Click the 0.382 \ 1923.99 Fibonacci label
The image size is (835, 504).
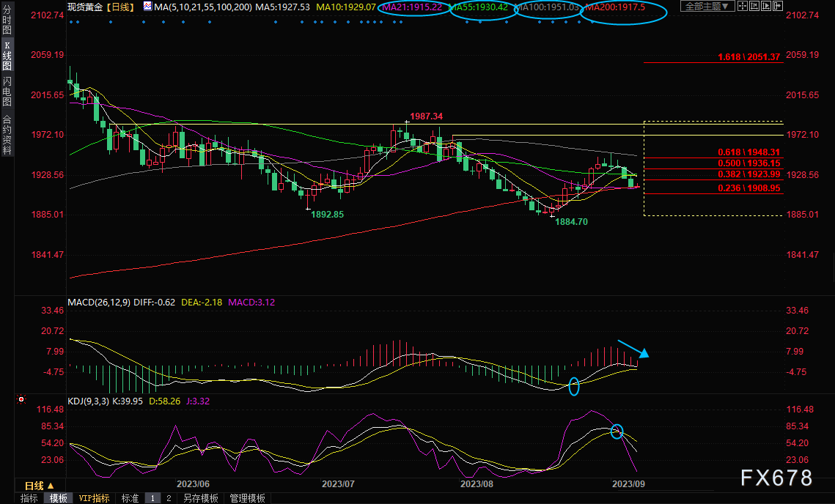(x=748, y=174)
